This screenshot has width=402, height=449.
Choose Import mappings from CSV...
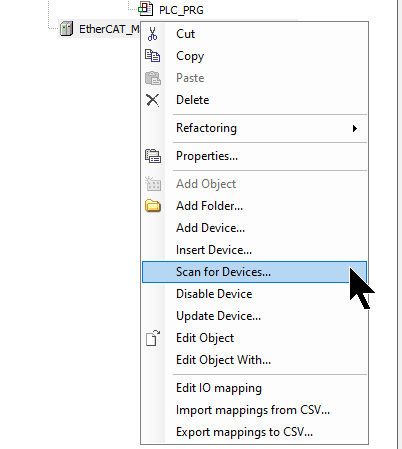tap(255, 410)
